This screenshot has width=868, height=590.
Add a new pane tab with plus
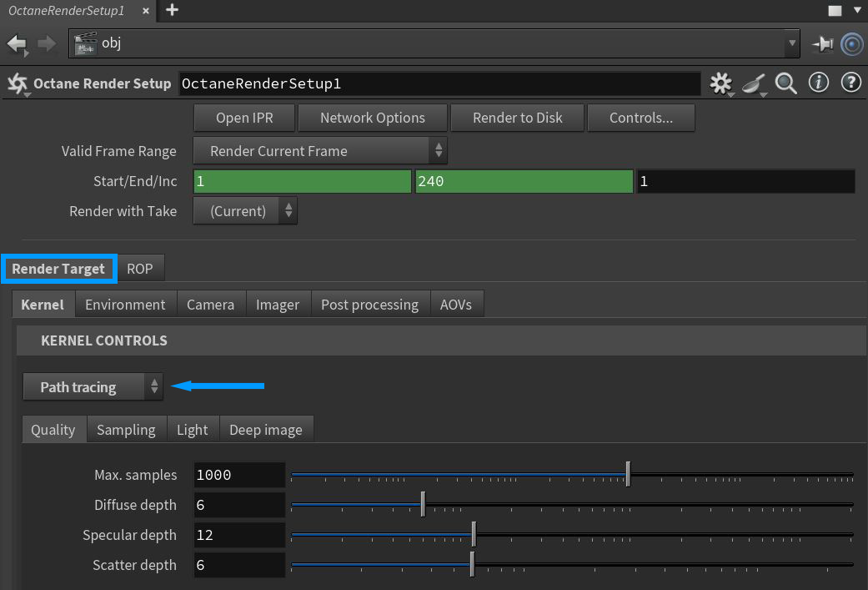click(x=172, y=10)
